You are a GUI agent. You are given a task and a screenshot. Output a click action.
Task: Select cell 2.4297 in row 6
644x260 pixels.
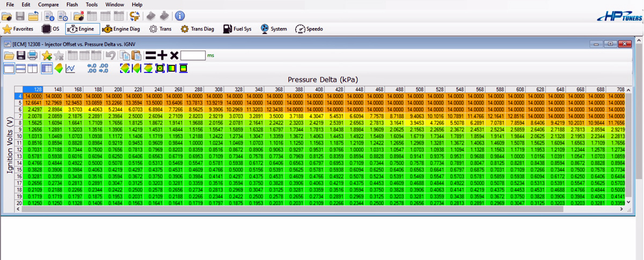click(x=33, y=109)
